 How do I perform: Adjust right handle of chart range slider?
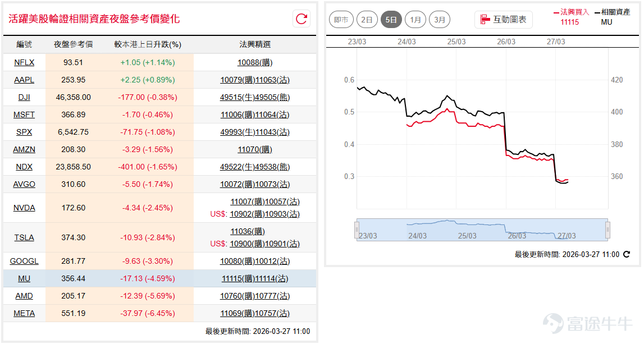(608, 230)
